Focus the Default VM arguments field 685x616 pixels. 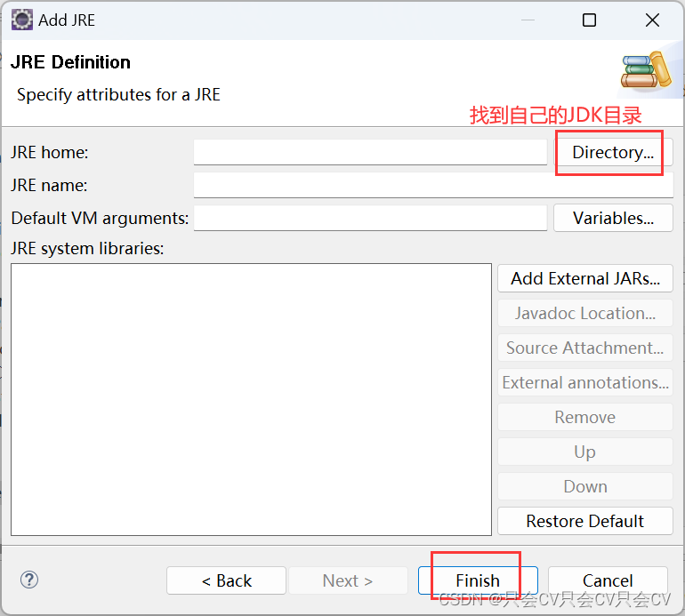pyautogui.click(x=370, y=218)
